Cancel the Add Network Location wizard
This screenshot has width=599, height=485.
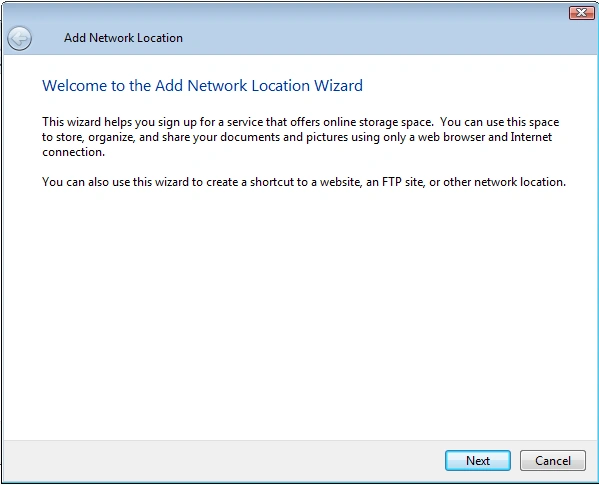click(552, 461)
